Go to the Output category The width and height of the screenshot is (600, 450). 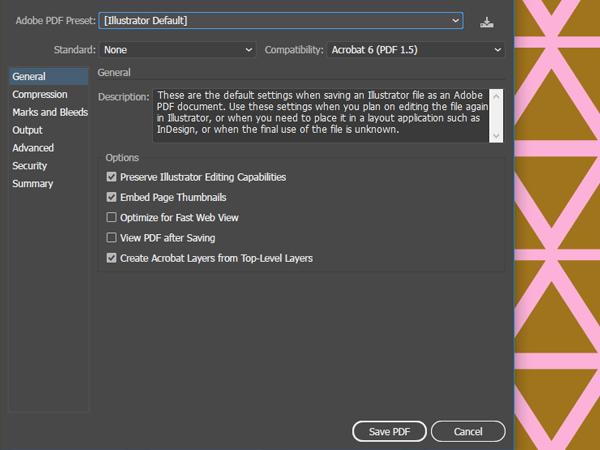coord(49,130)
